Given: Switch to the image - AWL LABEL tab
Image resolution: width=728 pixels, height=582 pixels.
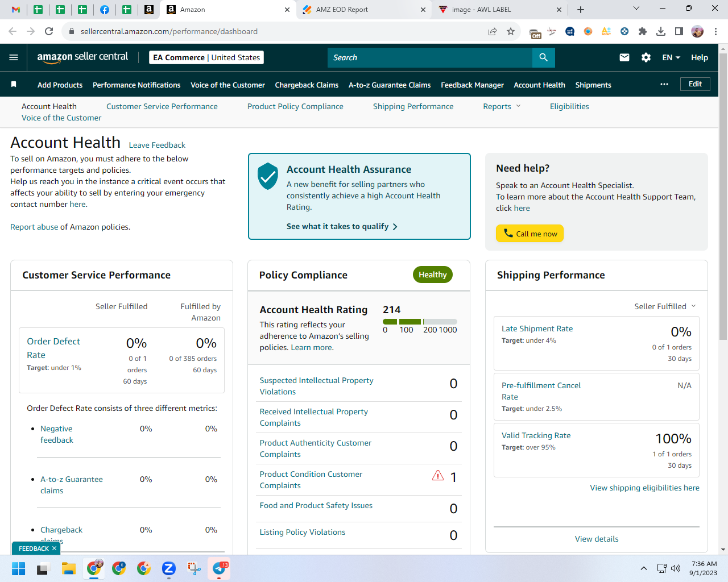Looking at the screenshot, I should (499, 10).
